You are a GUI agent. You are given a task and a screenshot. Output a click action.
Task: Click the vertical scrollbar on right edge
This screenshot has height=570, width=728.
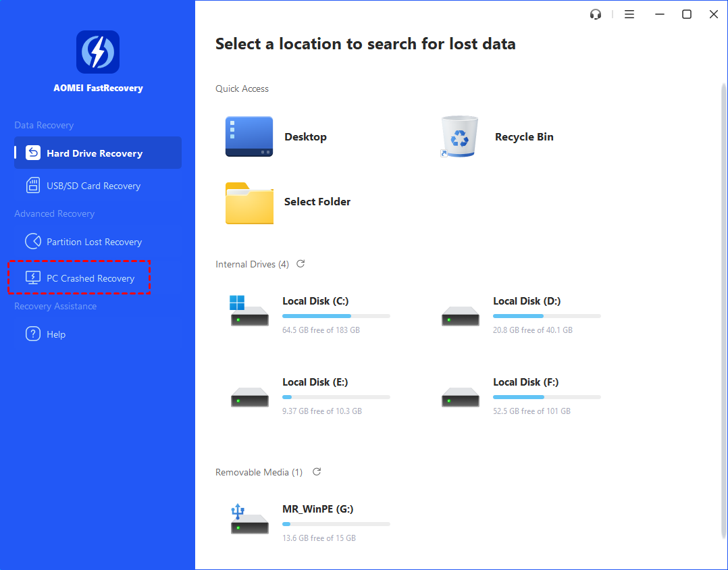coord(723,310)
